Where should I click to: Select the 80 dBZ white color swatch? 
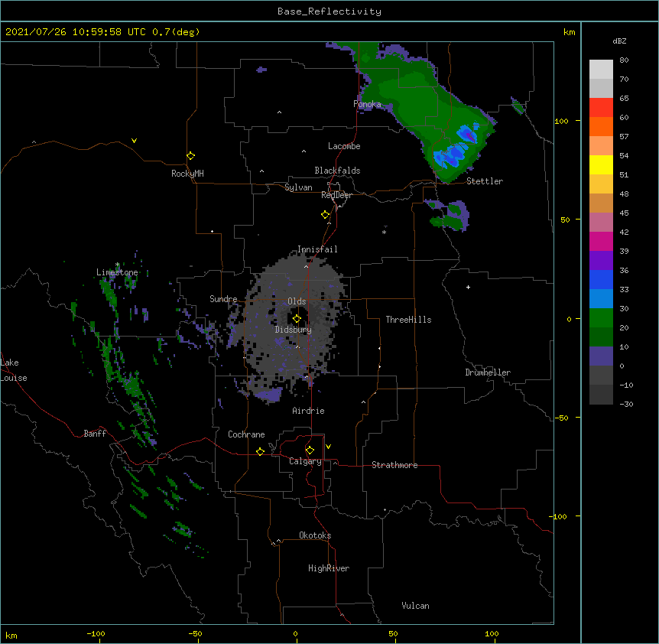[x=601, y=70]
